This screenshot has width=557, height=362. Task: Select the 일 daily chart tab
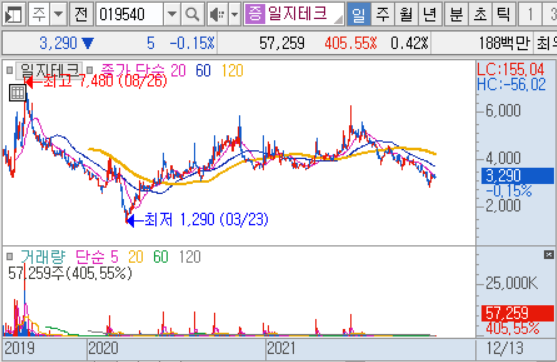358,15
